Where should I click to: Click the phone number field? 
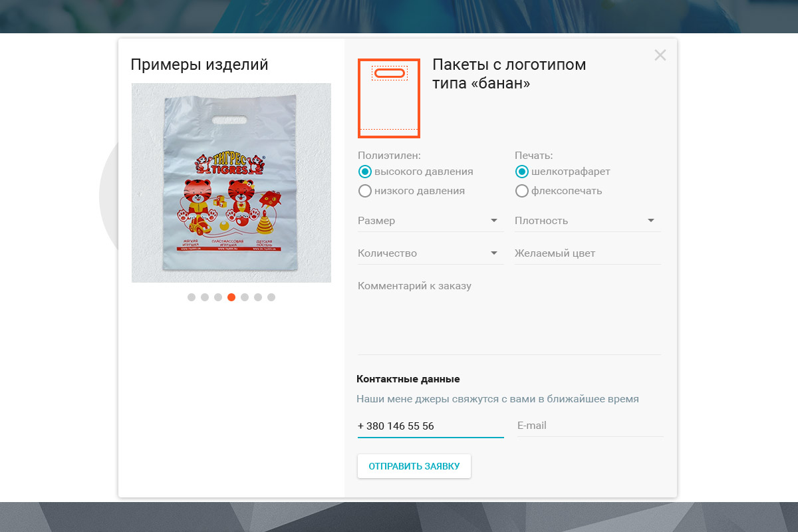point(430,426)
